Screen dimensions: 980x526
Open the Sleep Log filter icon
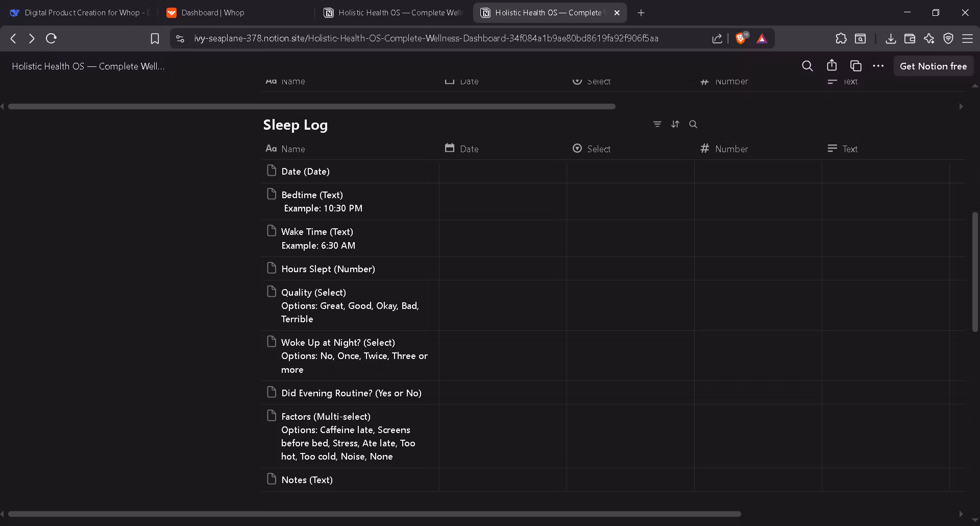657,124
